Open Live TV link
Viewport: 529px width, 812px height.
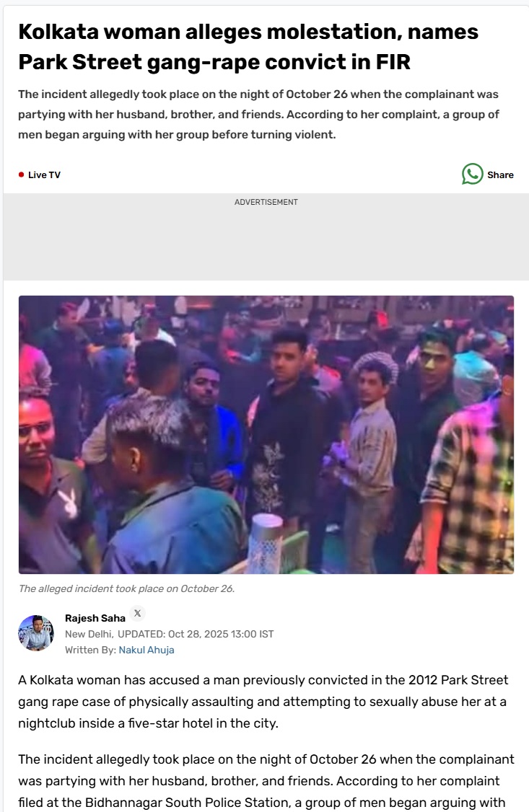(x=44, y=175)
